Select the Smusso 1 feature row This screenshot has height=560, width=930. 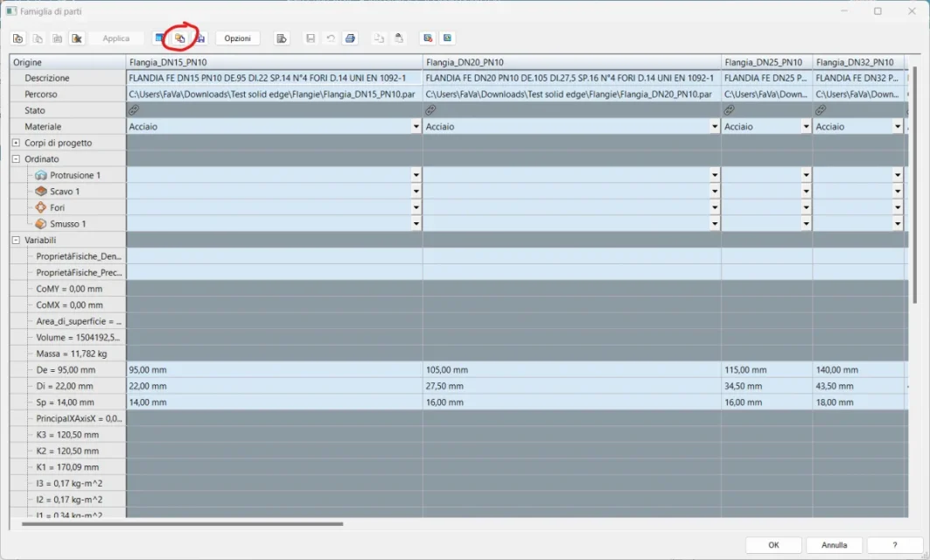tap(67, 224)
